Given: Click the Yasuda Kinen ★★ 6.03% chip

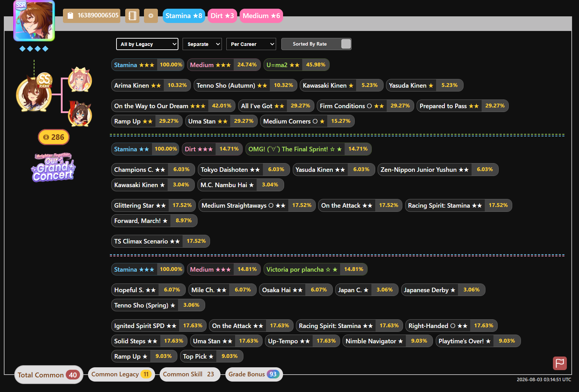Looking at the screenshot, I should point(334,169).
